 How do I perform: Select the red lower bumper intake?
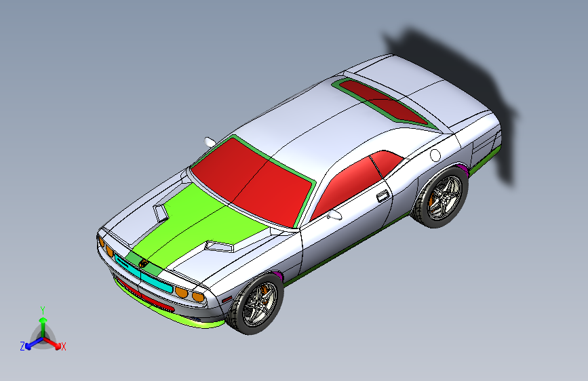[x=145, y=296]
